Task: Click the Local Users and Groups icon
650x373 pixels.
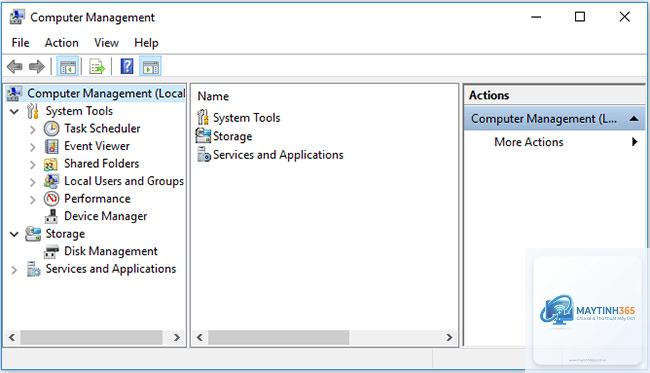Action: 51,181
